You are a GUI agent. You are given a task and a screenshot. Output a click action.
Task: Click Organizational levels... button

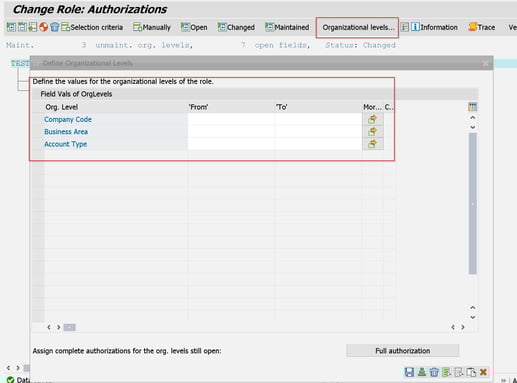click(x=358, y=27)
